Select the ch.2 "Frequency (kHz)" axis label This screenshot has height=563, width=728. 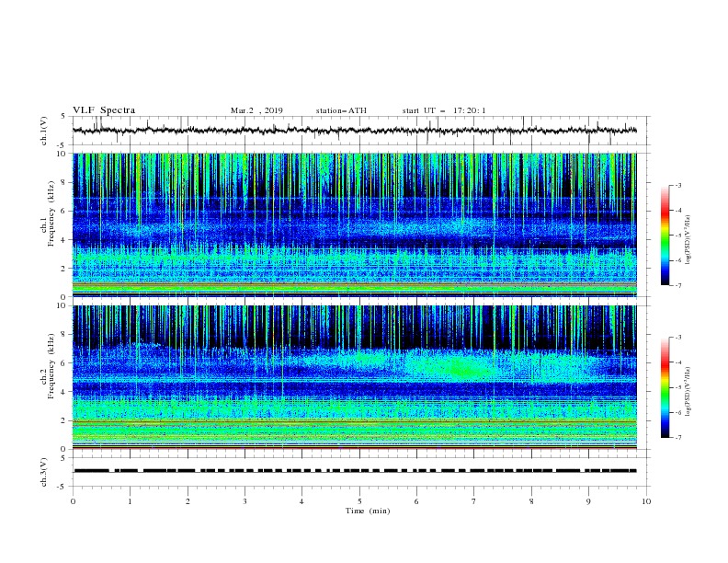tap(51, 365)
